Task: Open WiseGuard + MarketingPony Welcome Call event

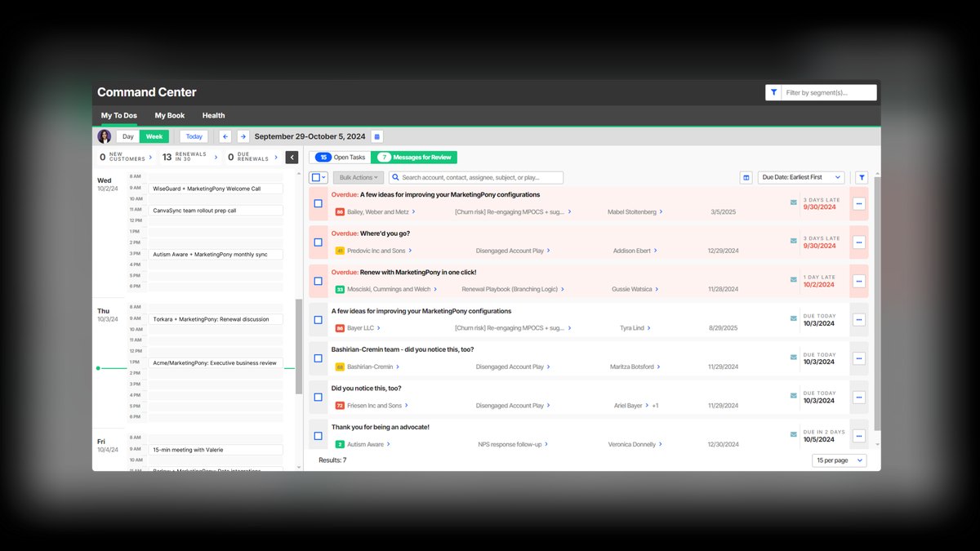Action: click(217, 189)
